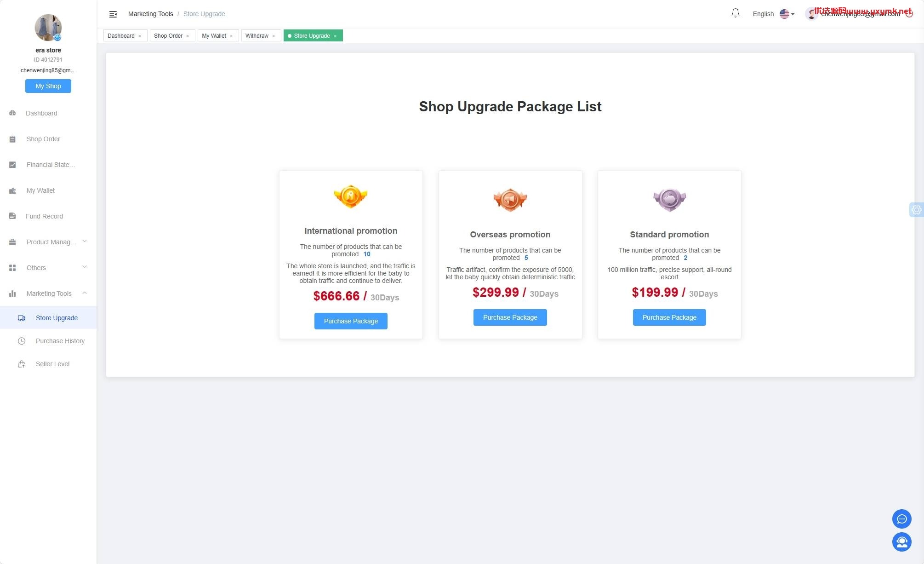Expand the Others submenu
This screenshot has height=564, width=924.
(48, 268)
